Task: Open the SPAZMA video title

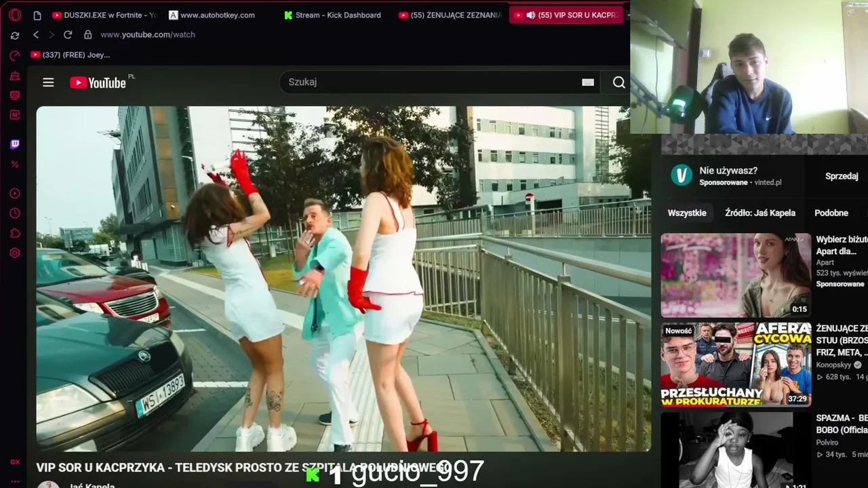Action: click(842, 424)
